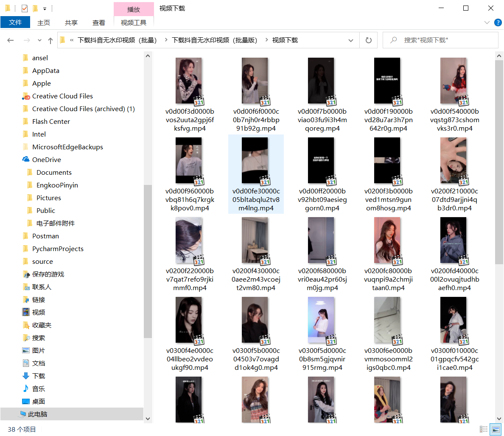504x436 pixels.
Task: Open the customize quick access toolbar dropdown
Action: pyautogui.click(x=45, y=8)
